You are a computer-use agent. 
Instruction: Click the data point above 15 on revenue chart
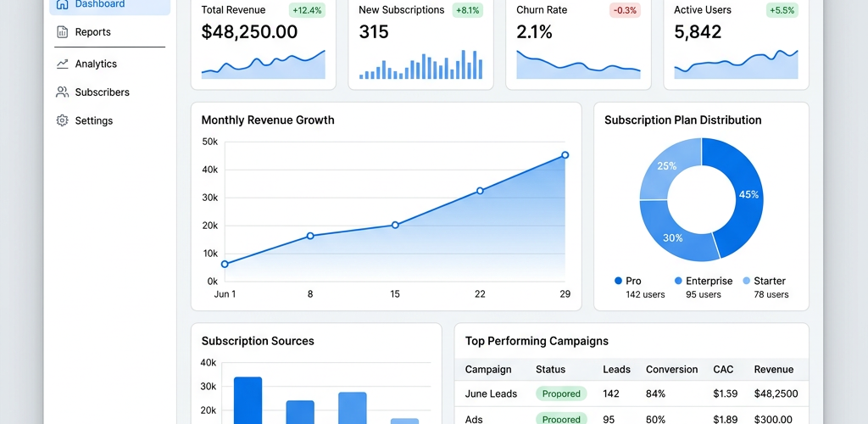pyautogui.click(x=395, y=225)
